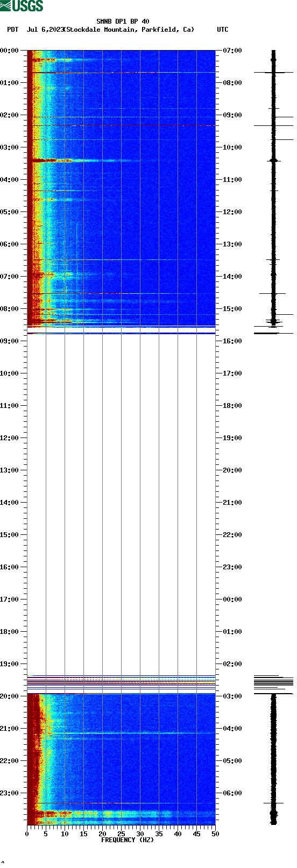Click the '50' tick on frequency axis
The image size is (297, 868).
point(215,834)
